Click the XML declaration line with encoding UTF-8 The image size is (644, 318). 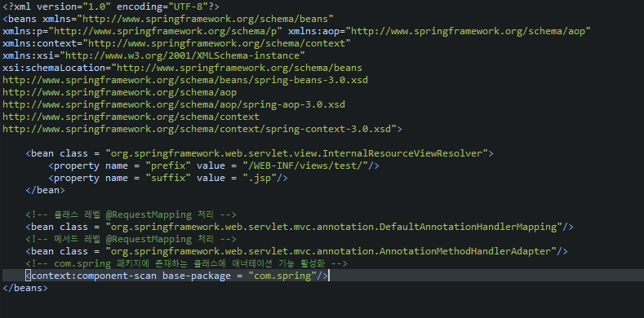[111, 7]
